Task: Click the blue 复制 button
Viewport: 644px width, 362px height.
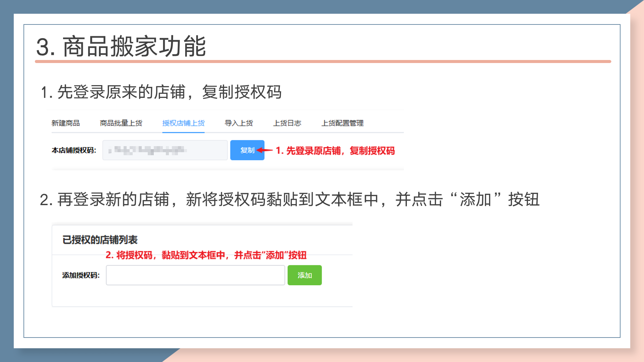Action: [247, 150]
